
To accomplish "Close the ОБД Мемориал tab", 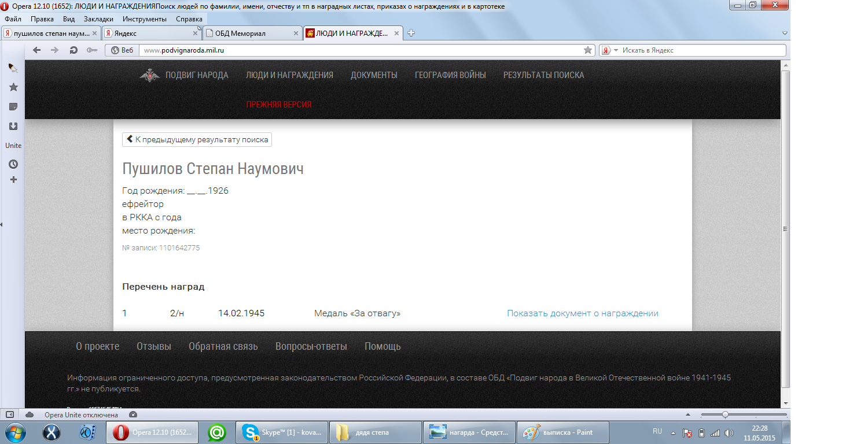I will click(x=297, y=34).
